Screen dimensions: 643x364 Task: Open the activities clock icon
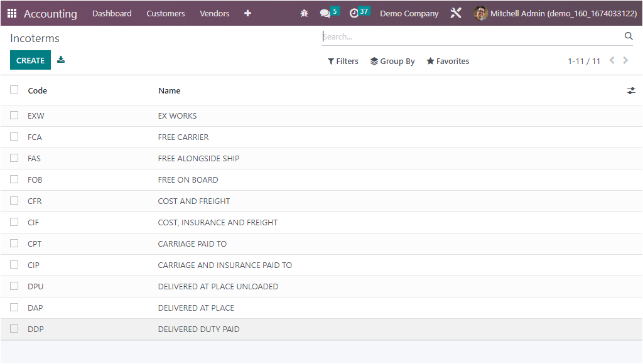pos(354,14)
